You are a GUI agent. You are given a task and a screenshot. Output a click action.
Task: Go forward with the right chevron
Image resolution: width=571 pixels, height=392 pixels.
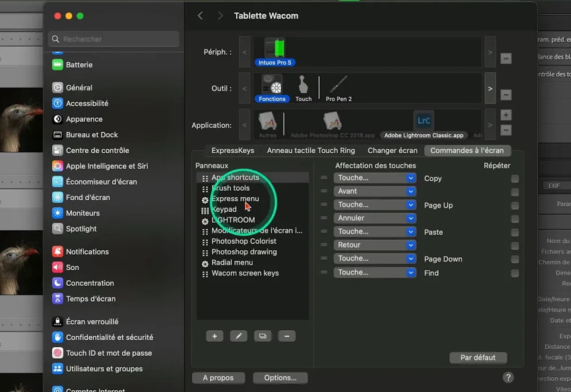click(220, 16)
